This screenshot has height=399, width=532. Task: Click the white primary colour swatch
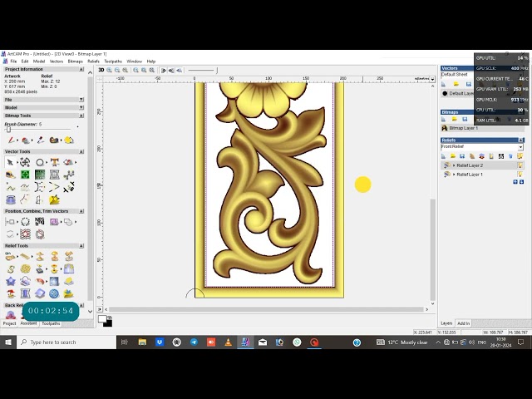(102, 319)
